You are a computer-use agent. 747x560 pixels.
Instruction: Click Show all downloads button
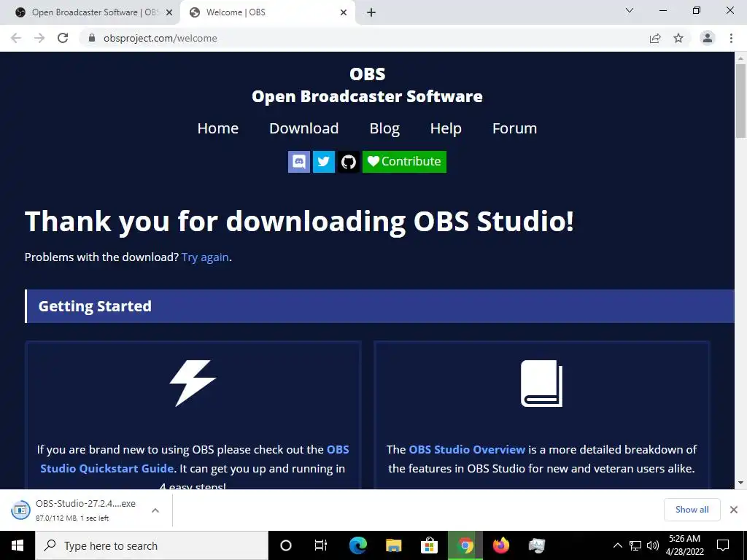pyautogui.click(x=692, y=510)
